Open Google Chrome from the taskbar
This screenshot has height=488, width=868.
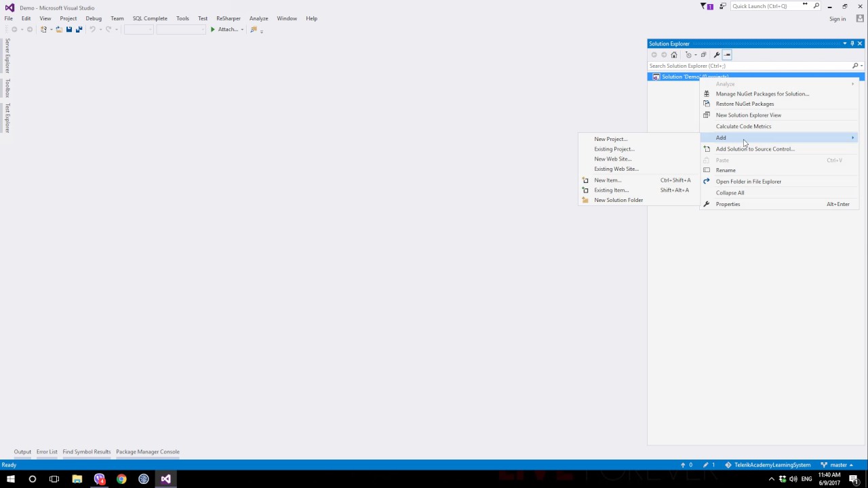click(121, 479)
